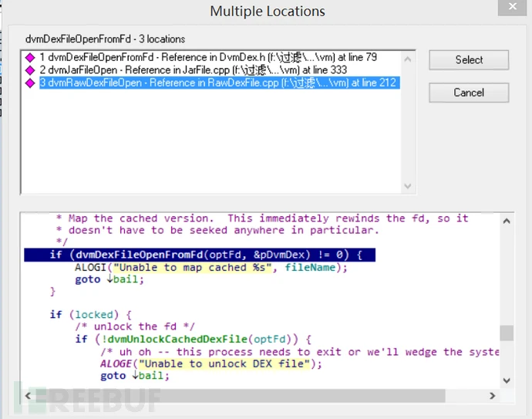Click the code preview scroll left arrow
The height and width of the screenshot is (419, 532).
point(29,396)
